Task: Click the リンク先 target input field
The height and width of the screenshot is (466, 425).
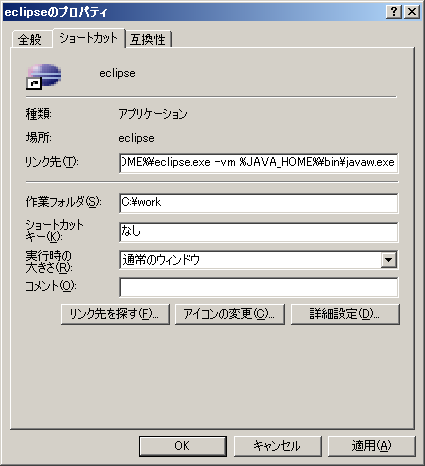Action: click(259, 163)
